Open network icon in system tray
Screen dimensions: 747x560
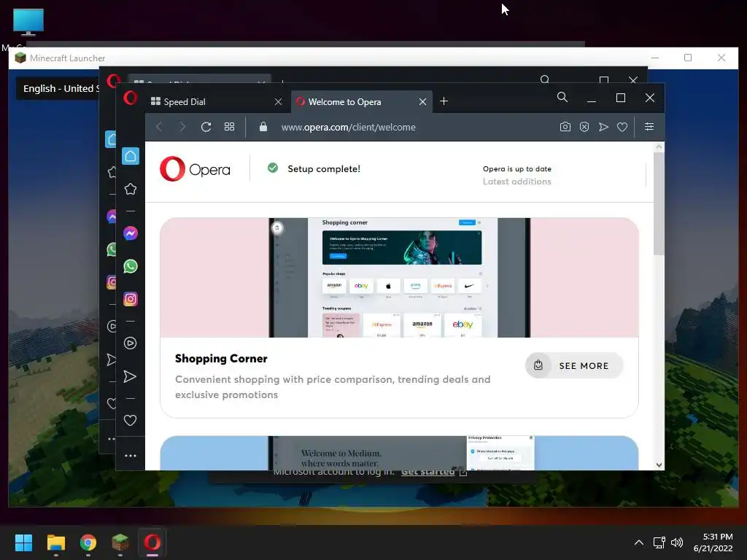(x=659, y=542)
